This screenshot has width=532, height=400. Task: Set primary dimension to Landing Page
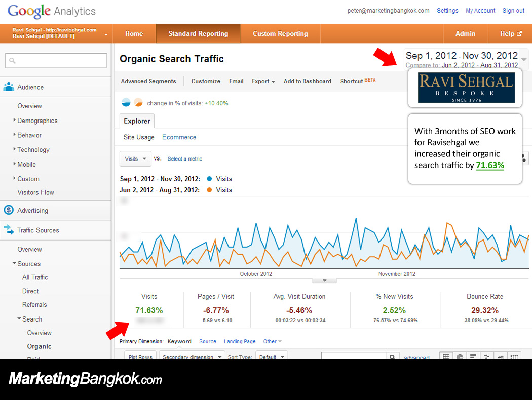[x=240, y=341]
